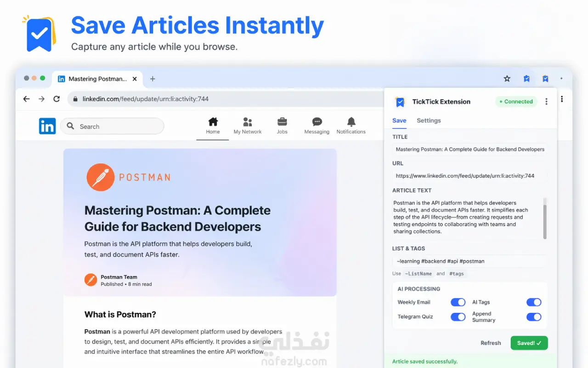Click the site lock icon in address bar

point(75,99)
